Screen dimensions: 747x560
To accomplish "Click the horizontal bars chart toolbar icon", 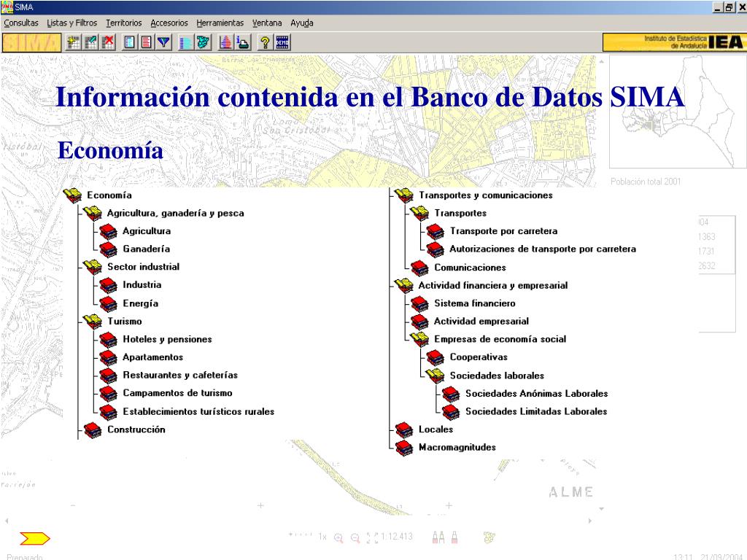I will pos(185,42).
